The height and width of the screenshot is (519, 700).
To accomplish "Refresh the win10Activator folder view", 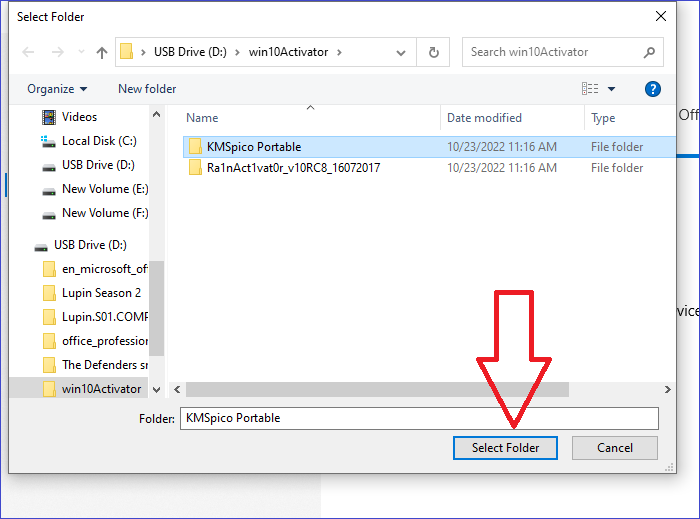I will [x=433, y=52].
